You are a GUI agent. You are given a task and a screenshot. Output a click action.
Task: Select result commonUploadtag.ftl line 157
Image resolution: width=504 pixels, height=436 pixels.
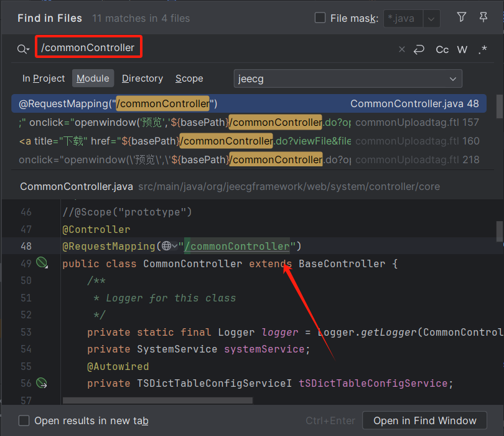249,122
